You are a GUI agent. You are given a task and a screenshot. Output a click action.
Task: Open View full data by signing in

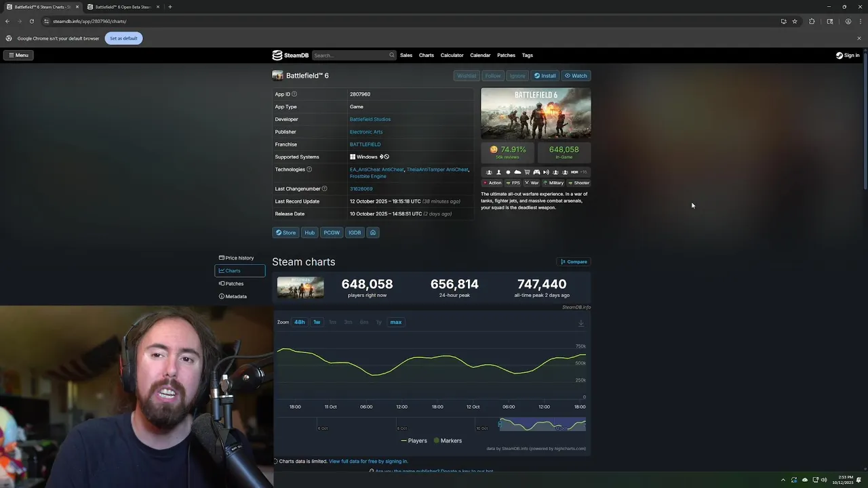tap(368, 461)
